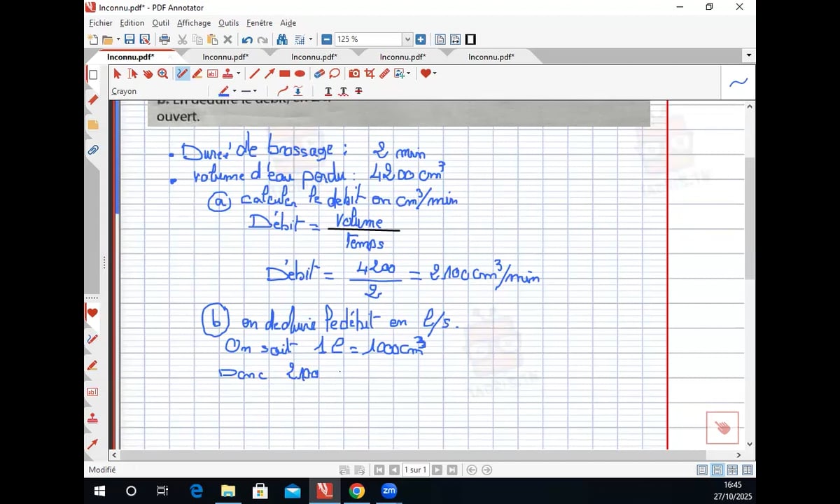The width and height of the screenshot is (840, 504).
Task: Open the zoom level 125 % dropdown
Action: click(407, 39)
